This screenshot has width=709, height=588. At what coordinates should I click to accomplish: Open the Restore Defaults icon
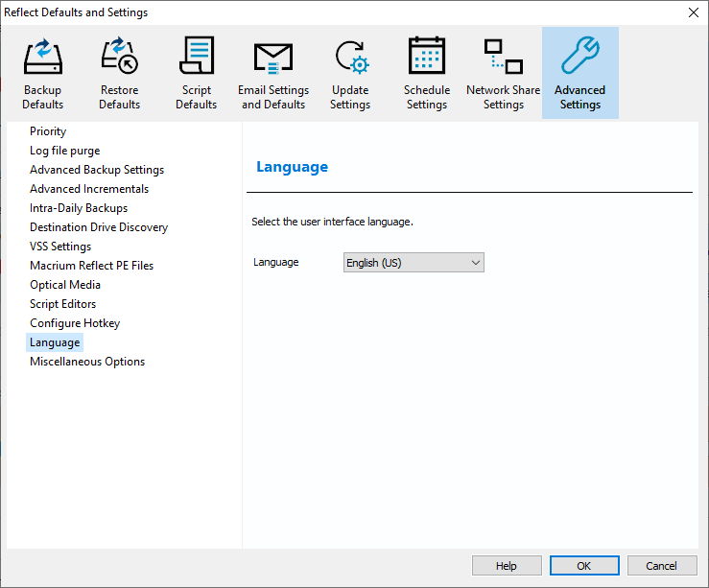(119, 58)
